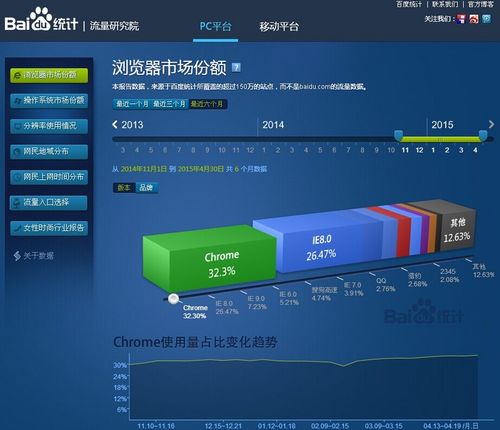
Task: Click the 2014 year label on the timeline
Action: pos(273,125)
